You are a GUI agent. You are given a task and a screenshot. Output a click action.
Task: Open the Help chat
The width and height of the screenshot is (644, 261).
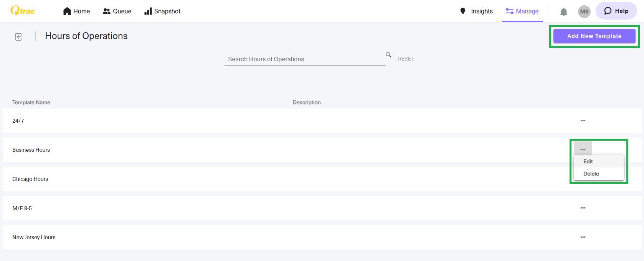point(616,11)
